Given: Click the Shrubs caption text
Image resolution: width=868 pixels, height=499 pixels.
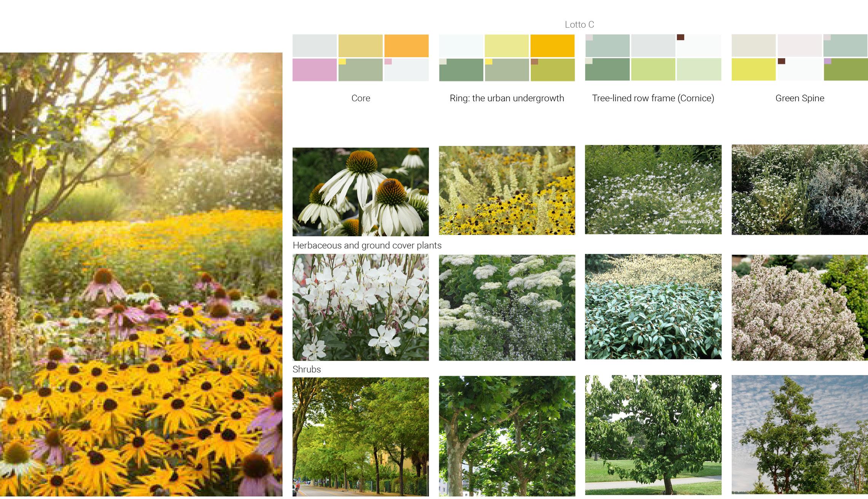Looking at the screenshot, I should (x=306, y=369).
